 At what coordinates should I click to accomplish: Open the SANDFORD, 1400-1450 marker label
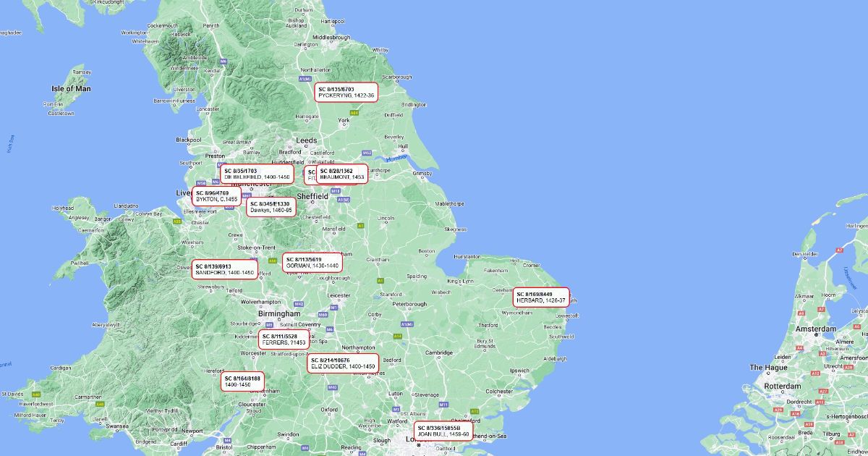tap(225, 269)
